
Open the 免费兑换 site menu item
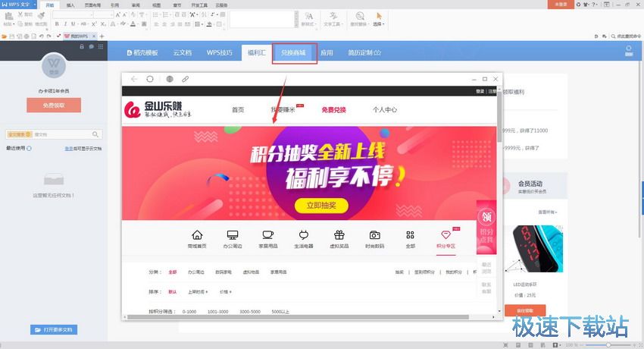[333, 110]
